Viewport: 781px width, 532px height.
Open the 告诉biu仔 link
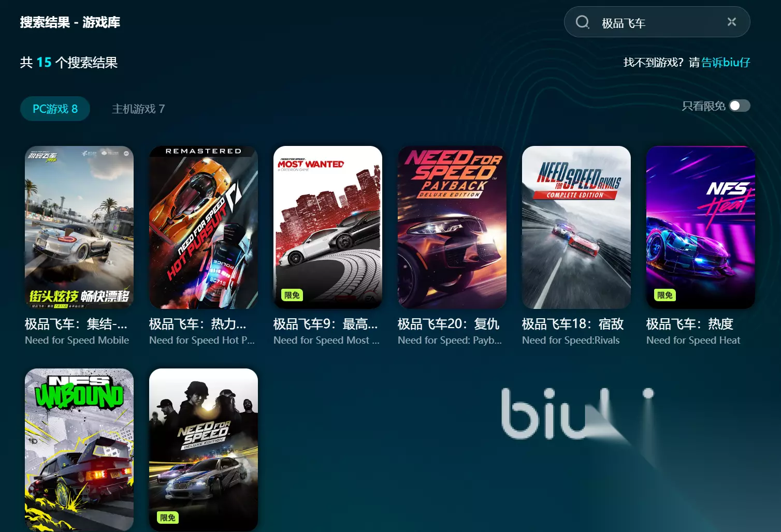point(726,63)
